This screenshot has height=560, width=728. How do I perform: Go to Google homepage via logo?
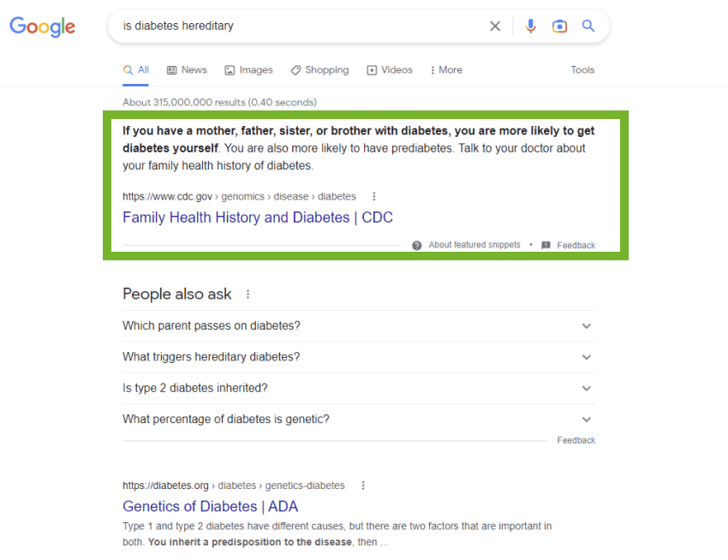coord(42,27)
